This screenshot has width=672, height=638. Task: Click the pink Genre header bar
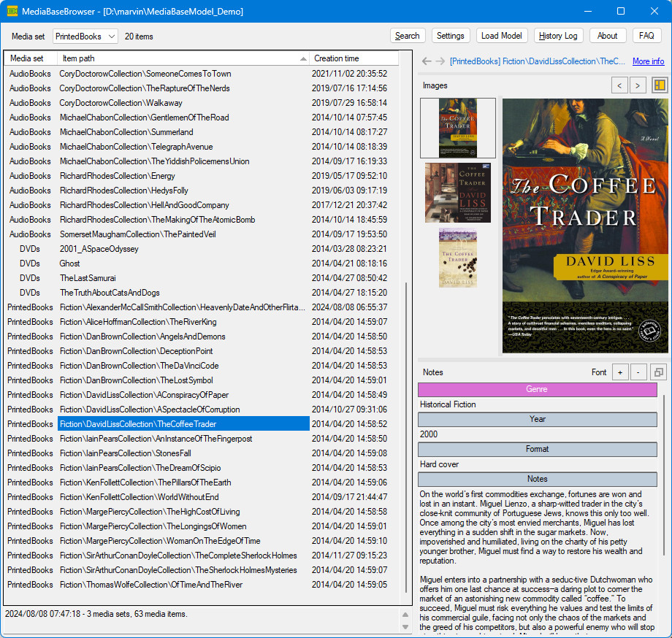(537, 389)
